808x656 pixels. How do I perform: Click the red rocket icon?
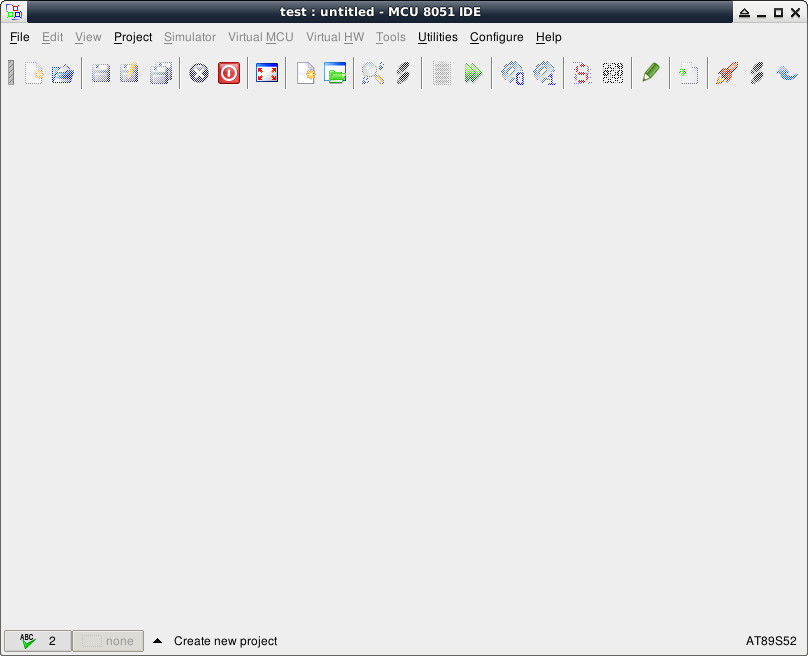pos(727,73)
